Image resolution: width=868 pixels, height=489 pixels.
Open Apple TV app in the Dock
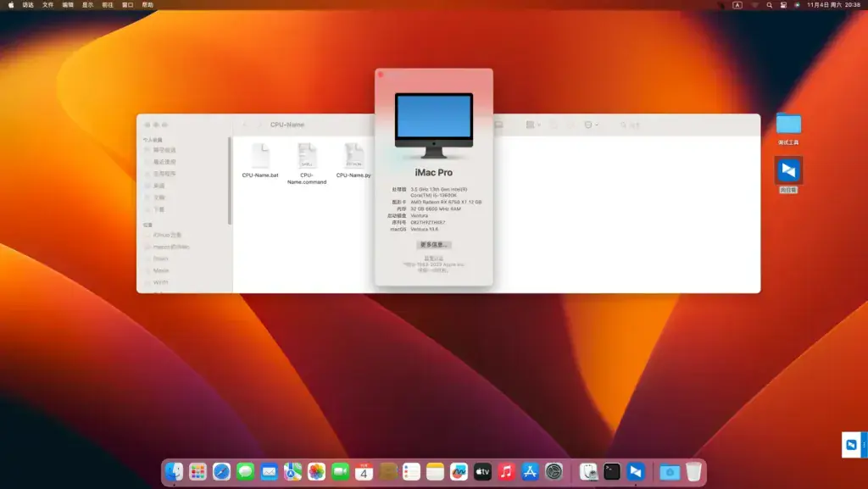click(482, 472)
